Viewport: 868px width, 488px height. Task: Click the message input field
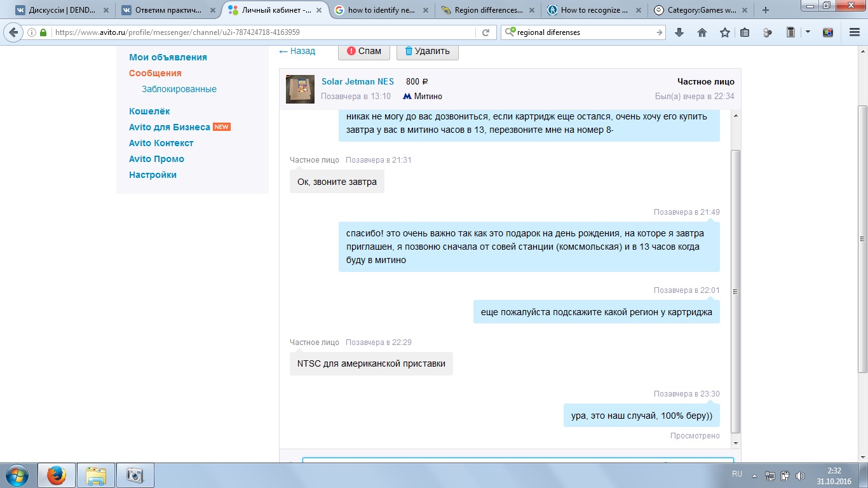518,460
